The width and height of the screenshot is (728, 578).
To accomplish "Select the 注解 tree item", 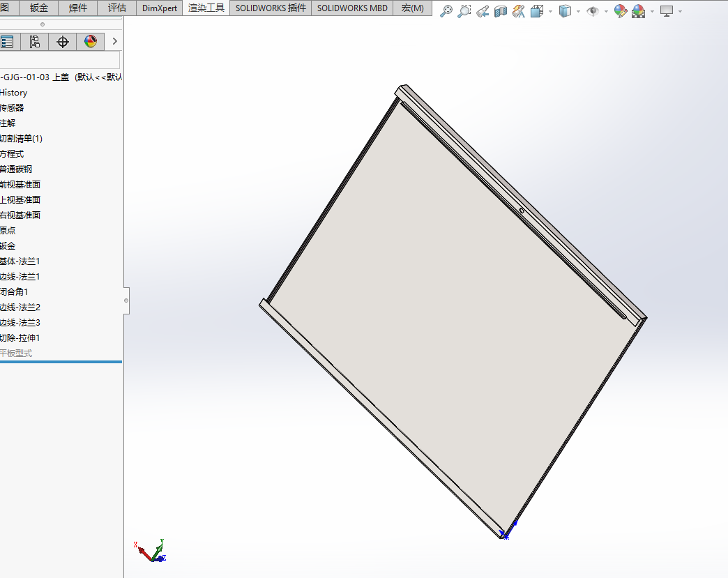I will tap(8, 123).
